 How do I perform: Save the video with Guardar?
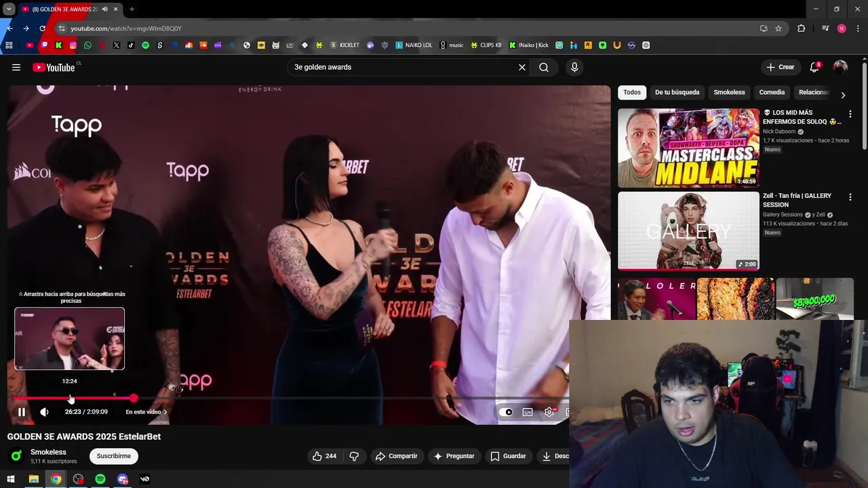point(509,456)
